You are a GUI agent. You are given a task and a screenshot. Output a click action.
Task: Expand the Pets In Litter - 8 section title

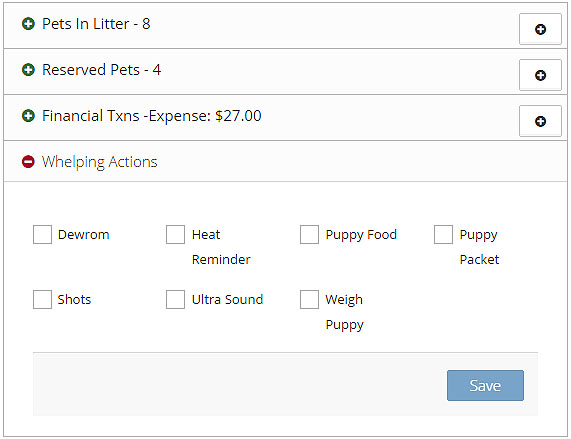96,24
